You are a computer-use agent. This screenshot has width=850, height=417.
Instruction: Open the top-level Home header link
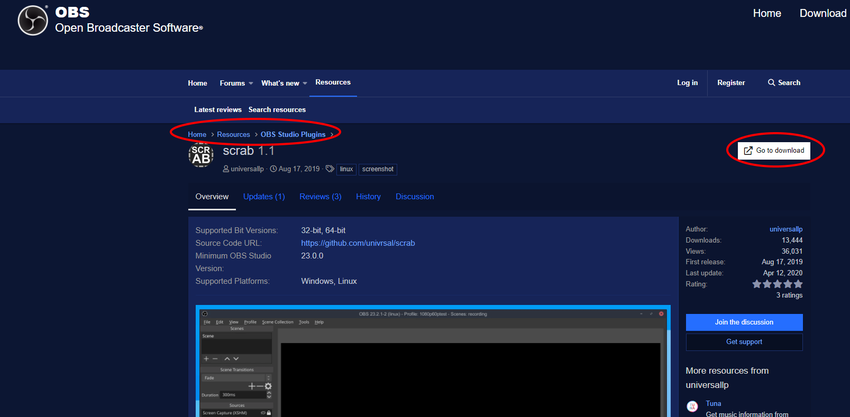[767, 14]
